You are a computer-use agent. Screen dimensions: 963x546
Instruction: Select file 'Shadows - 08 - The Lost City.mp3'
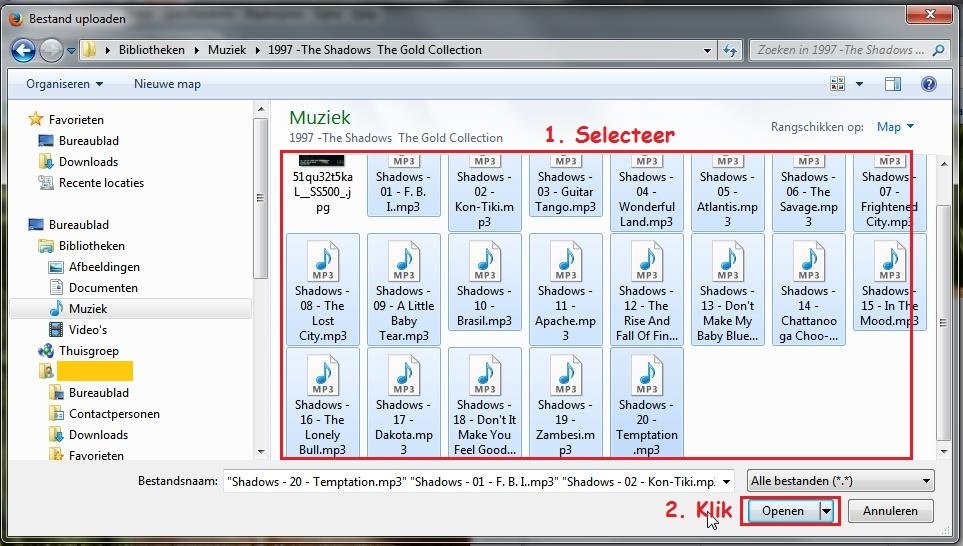[x=322, y=289]
